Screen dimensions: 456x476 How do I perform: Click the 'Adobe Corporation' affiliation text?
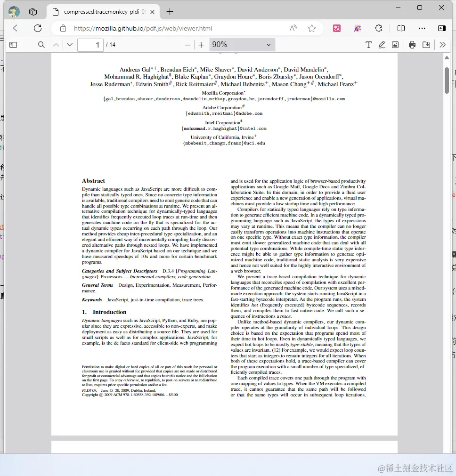223,107
